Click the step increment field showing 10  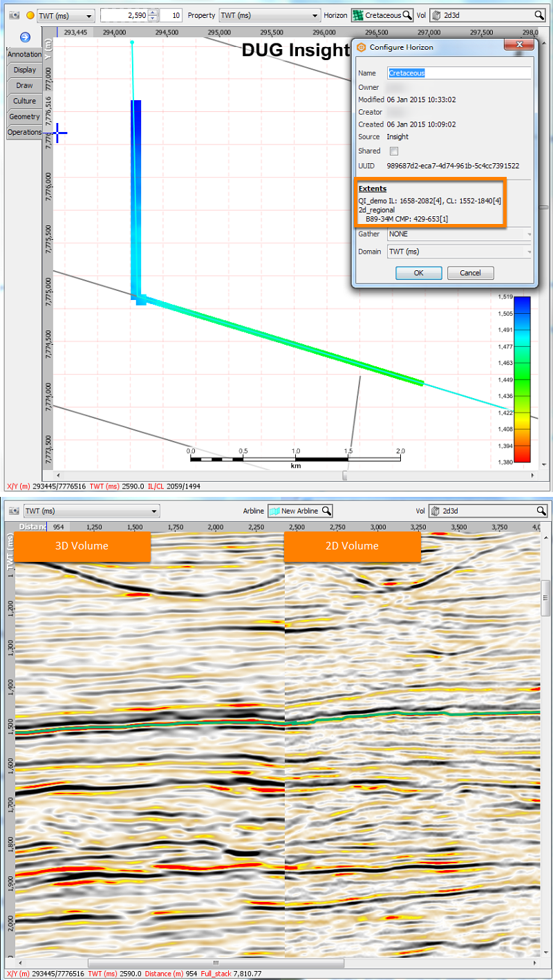171,15
